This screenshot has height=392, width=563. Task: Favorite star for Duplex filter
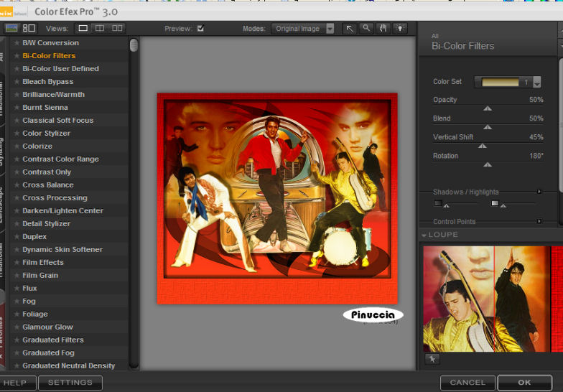[17, 237]
